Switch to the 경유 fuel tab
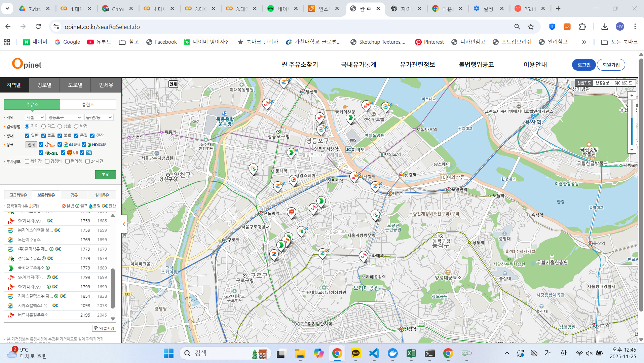The width and height of the screenshot is (644, 363). (x=74, y=195)
